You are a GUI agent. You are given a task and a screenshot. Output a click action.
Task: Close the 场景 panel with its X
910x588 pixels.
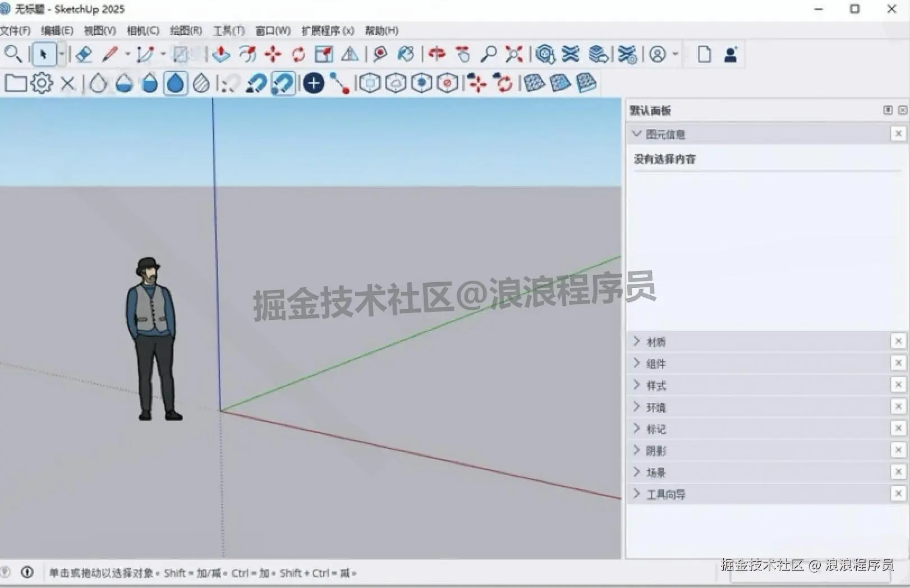[x=898, y=471]
